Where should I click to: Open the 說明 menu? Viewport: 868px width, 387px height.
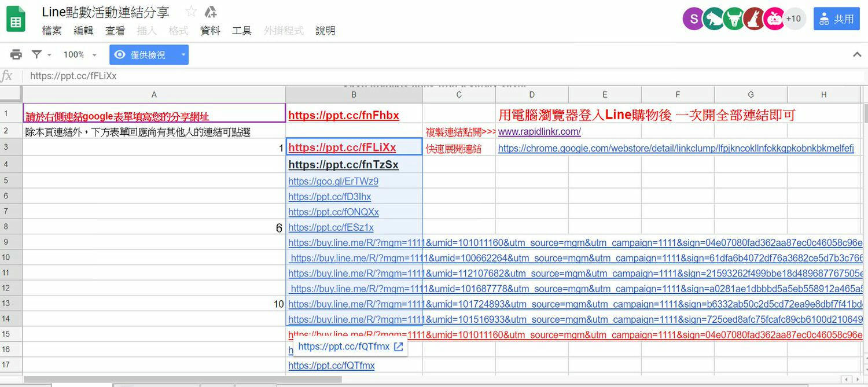325,31
